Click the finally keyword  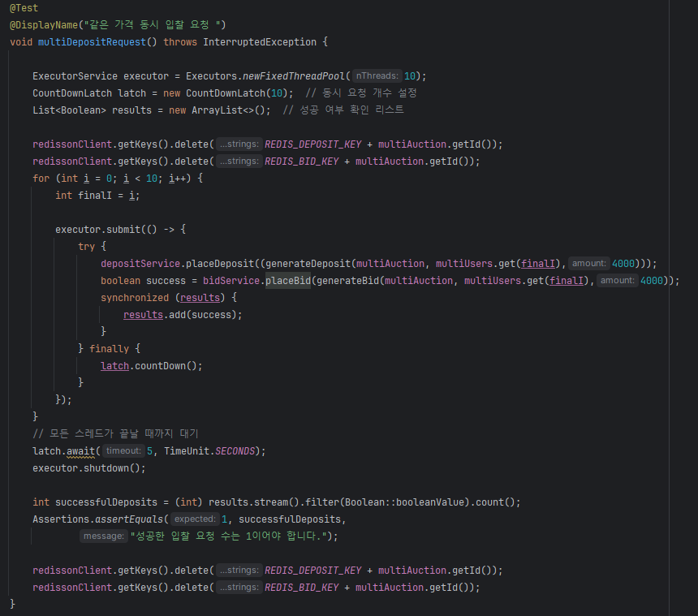(x=109, y=349)
